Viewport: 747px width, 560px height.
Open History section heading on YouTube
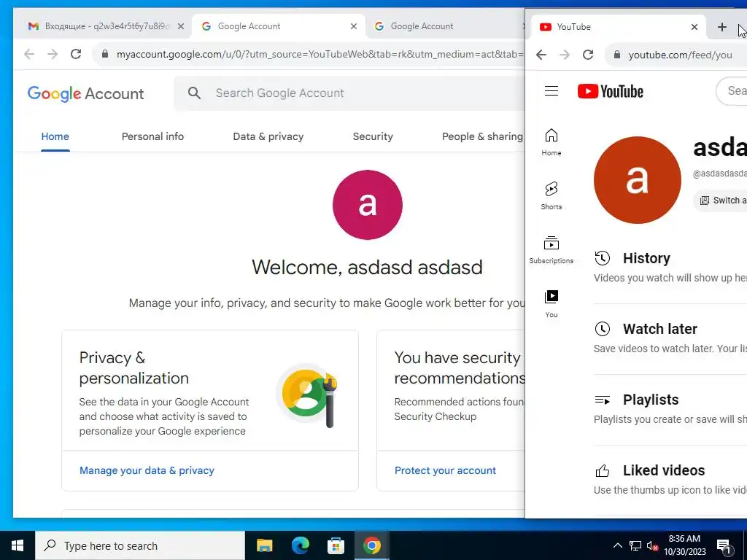pos(646,258)
